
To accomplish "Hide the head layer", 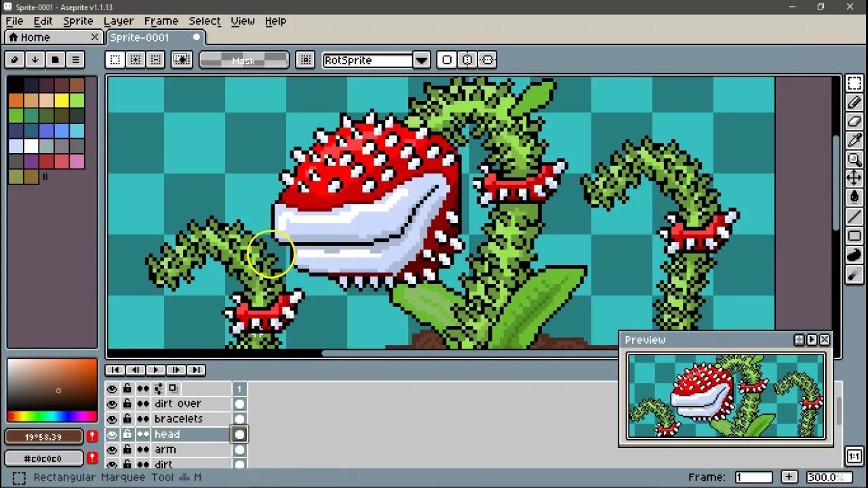I will click(x=112, y=434).
